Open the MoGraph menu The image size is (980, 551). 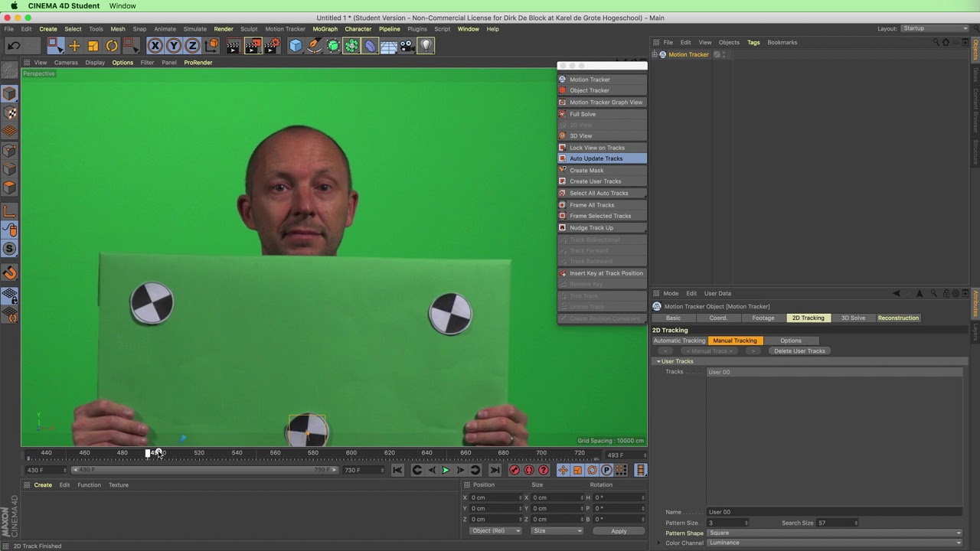(325, 29)
